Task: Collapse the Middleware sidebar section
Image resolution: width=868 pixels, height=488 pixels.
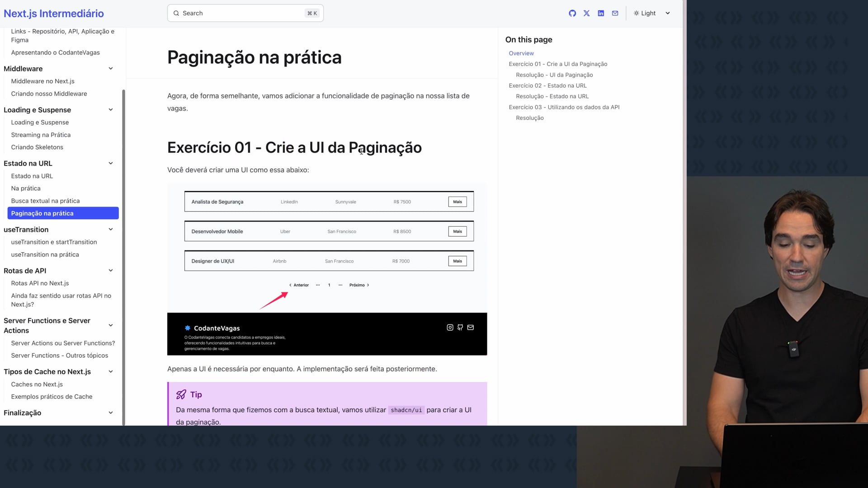Action: click(x=111, y=69)
